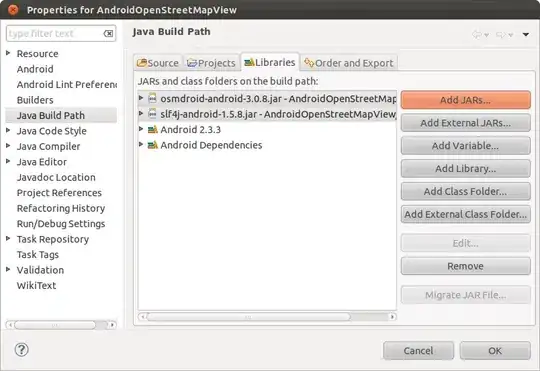This screenshot has width=540, height=371.
Task: Expand the Android 2.3.3 library entry
Action: point(141,129)
